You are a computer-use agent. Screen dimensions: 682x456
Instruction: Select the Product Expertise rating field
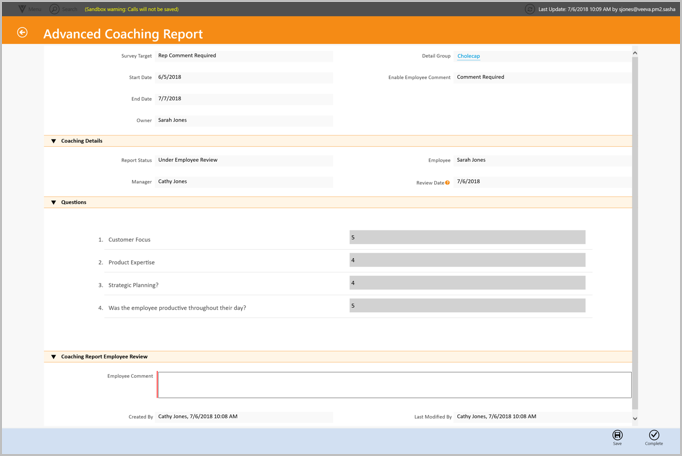[467, 260]
